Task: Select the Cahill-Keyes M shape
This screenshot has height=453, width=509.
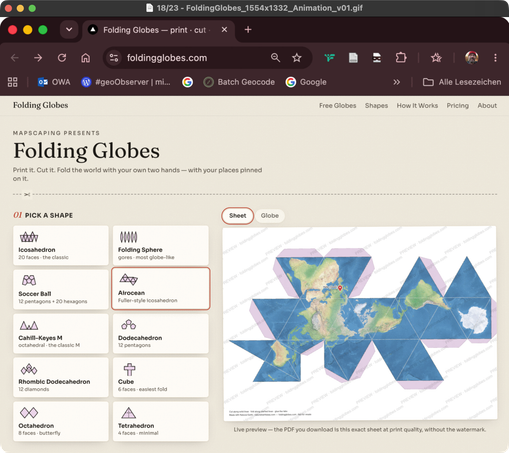Action: pos(61,333)
